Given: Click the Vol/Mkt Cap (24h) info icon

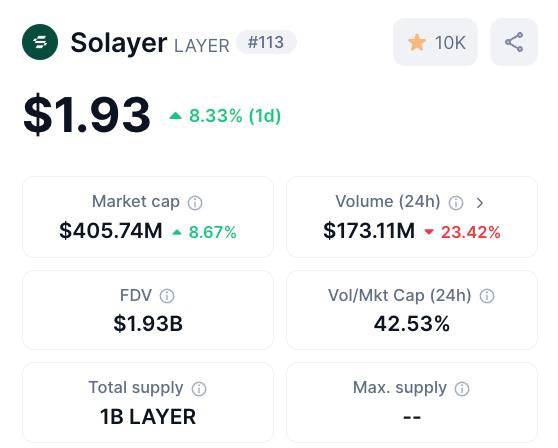Looking at the screenshot, I should click(487, 296).
